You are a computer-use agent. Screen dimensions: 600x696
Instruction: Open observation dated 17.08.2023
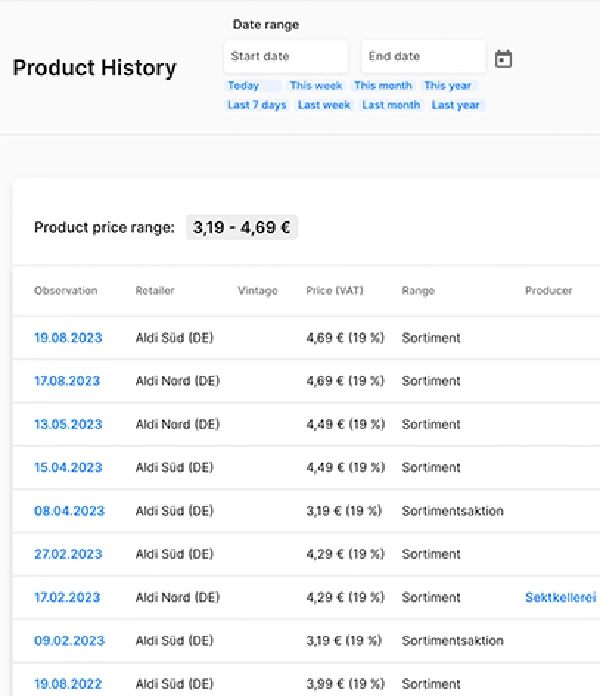pyautogui.click(x=68, y=381)
